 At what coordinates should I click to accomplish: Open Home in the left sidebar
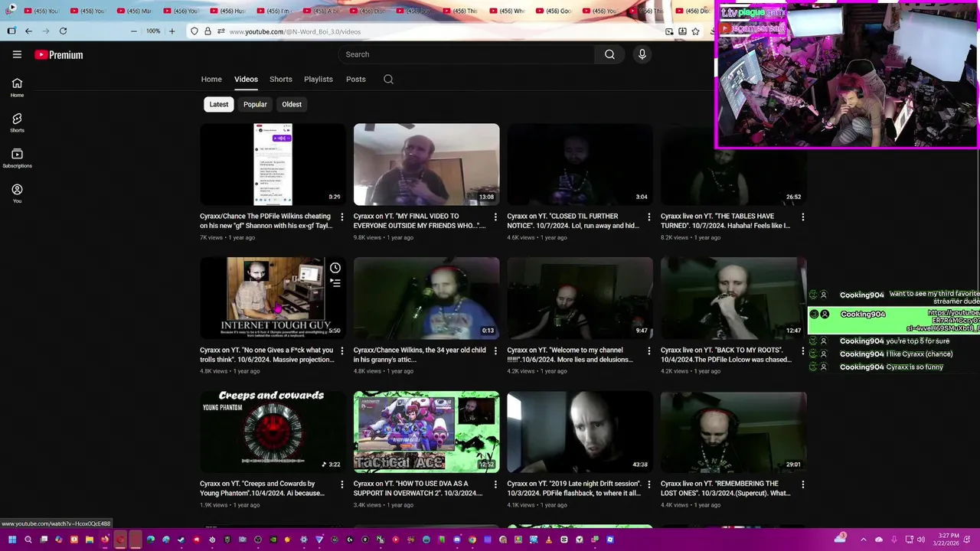pos(17,87)
